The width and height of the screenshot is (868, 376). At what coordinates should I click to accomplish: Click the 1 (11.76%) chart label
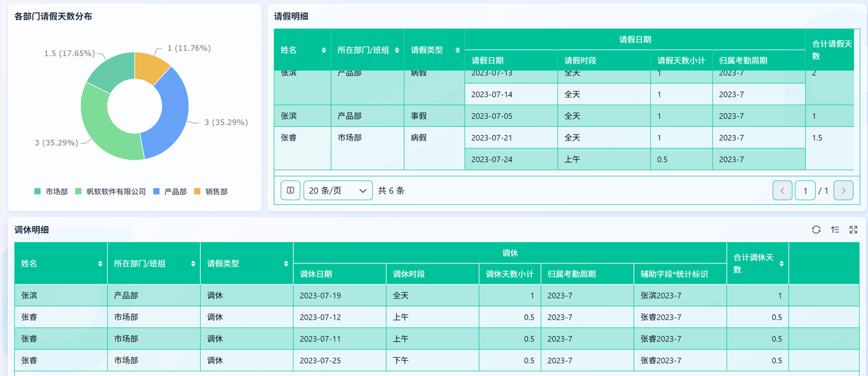tap(189, 48)
